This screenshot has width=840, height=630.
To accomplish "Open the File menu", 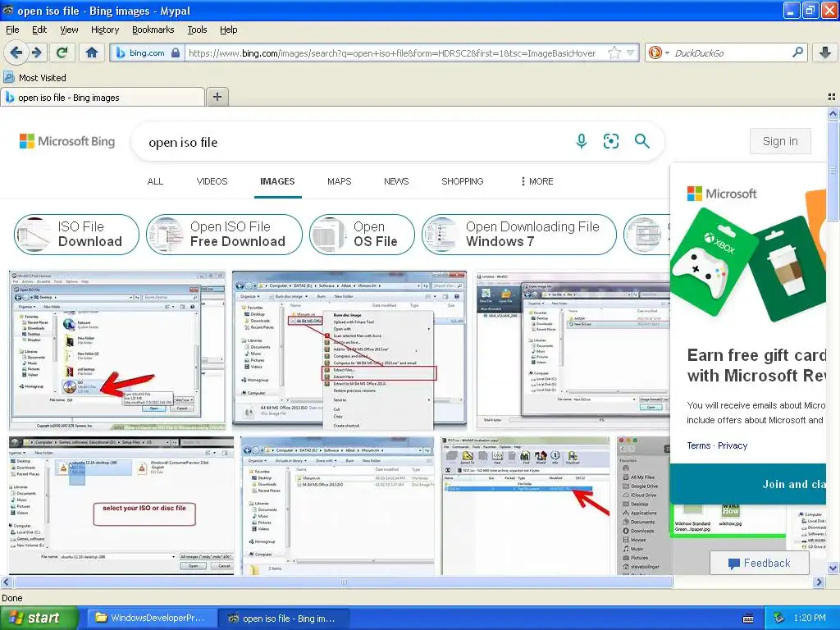I will [x=12, y=30].
